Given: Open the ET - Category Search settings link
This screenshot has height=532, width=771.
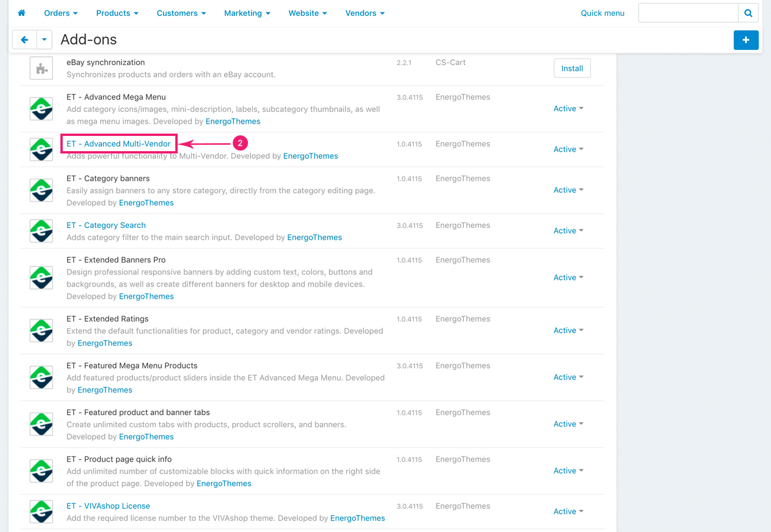Looking at the screenshot, I should [x=106, y=225].
